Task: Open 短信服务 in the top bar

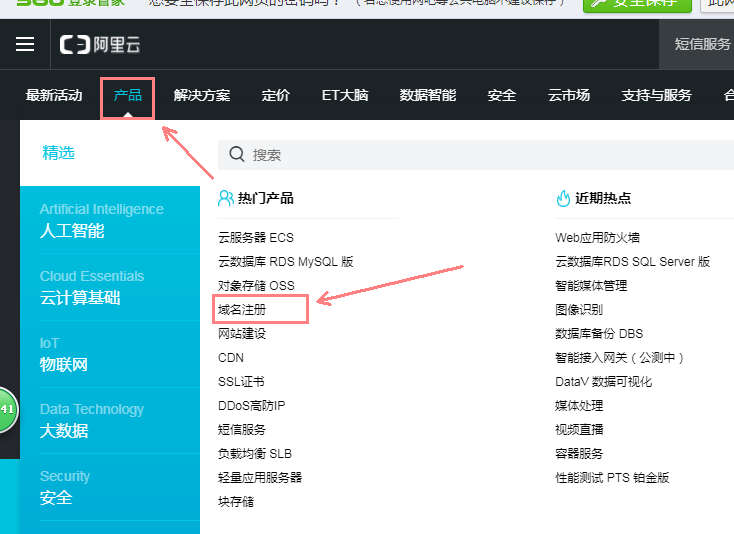Action: [x=702, y=44]
